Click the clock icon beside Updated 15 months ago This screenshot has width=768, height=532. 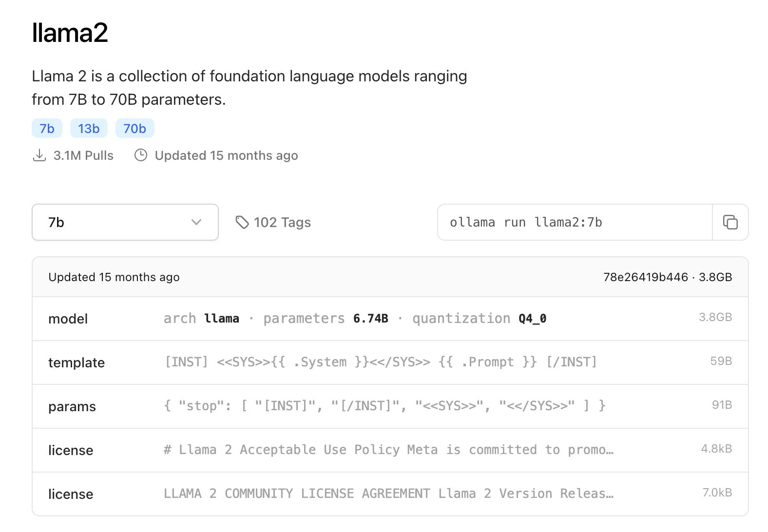[x=141, y=155]
